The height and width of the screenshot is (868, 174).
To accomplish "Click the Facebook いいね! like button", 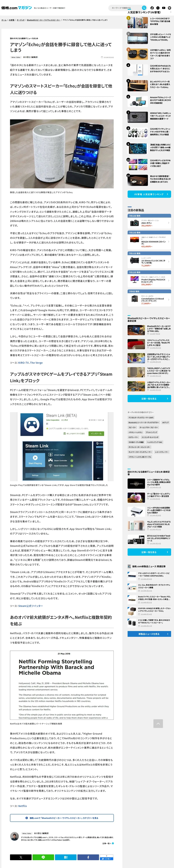I will point(106,859).
